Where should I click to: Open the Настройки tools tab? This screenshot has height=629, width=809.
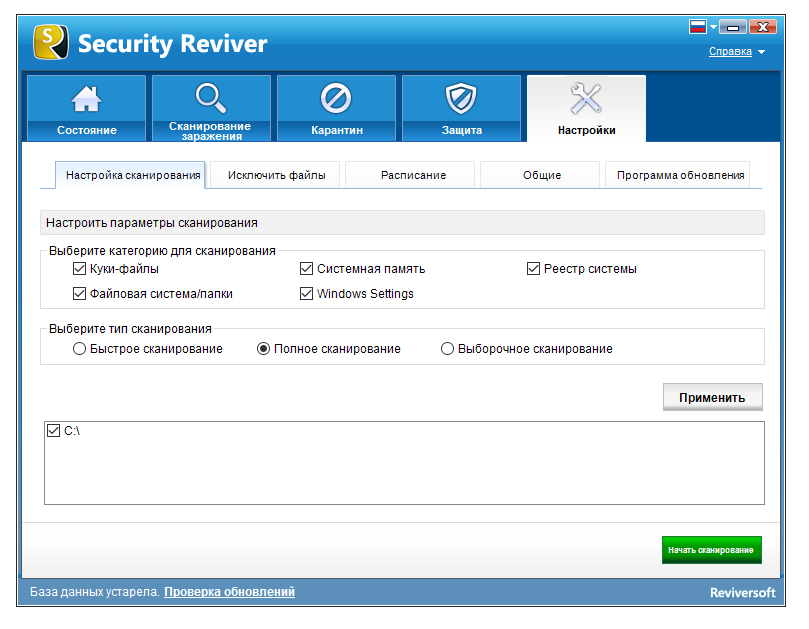click(x=587, y=108)
